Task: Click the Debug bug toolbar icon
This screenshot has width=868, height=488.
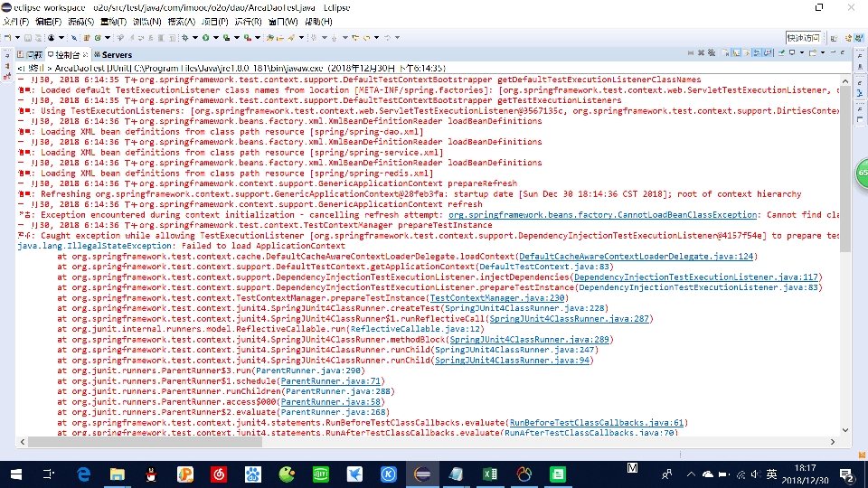Action: 184,38
